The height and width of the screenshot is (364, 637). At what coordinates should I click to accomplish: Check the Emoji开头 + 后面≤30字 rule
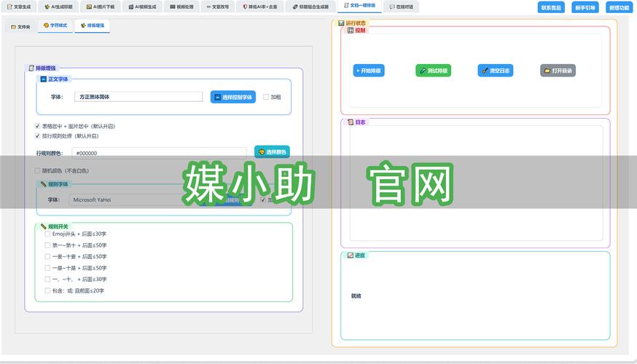pyautogui.click(x=48, y=234)
